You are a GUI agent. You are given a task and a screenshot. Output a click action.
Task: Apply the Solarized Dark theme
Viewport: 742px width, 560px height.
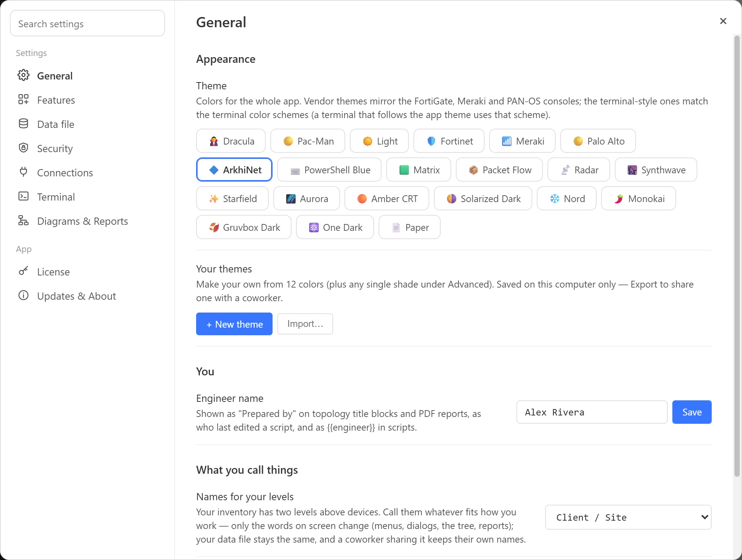(x=483, y=199)
